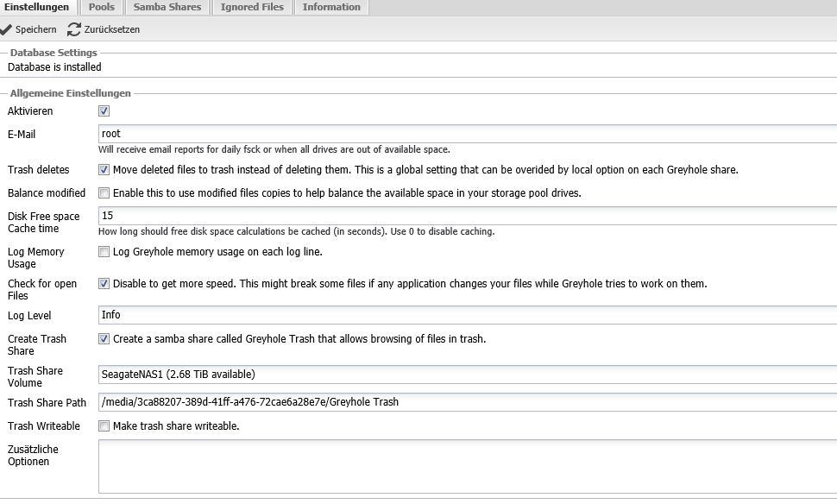Click the Zurücksetzen refresh icon
This screenshot has width=837, height=504.
pos(74,29)
